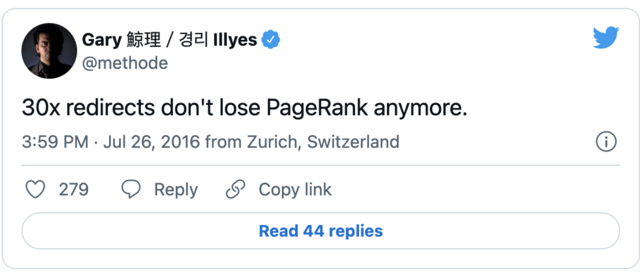Click the blue verified badge
This screenshot has height=275, width=644.
coord(271,39)
